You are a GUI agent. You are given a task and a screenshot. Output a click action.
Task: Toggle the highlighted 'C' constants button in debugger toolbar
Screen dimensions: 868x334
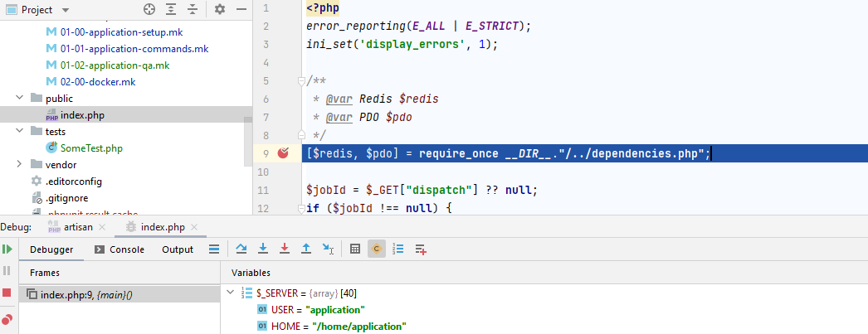point(377,249)
